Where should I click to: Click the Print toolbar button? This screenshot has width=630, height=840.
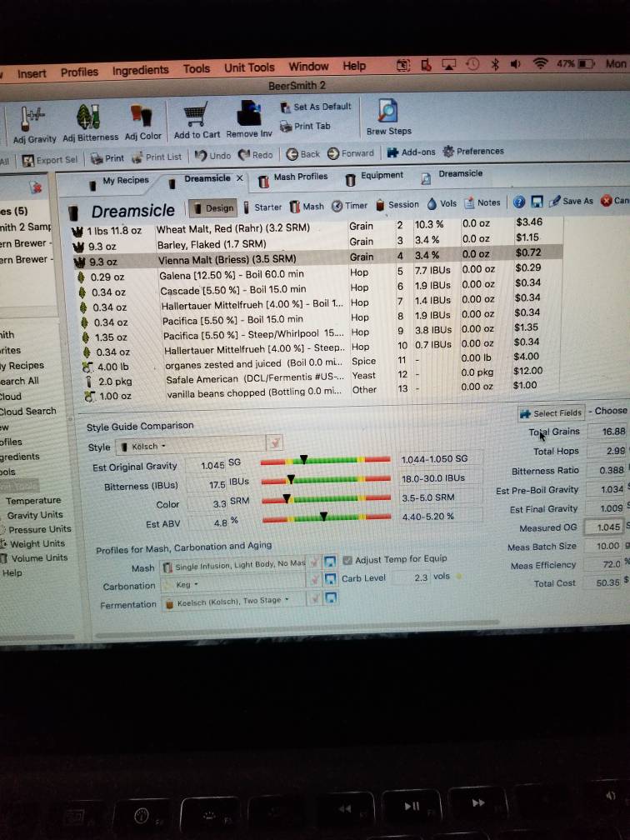click(x=107, y=158)
